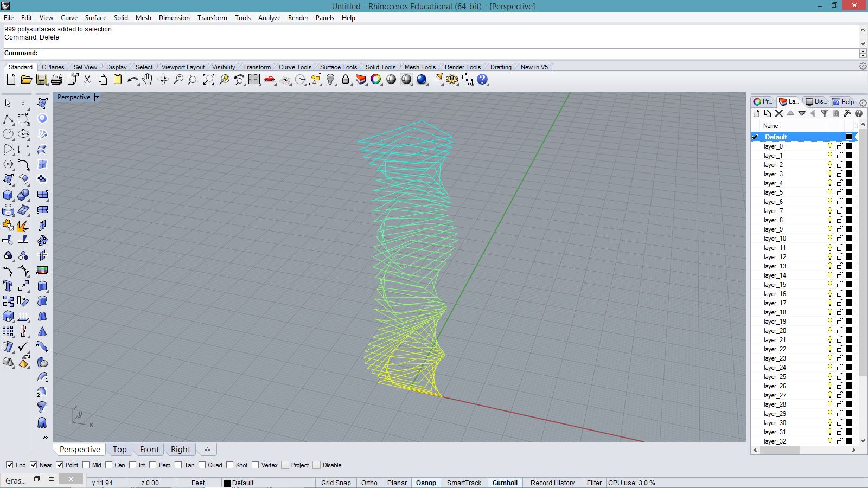Click the Undo arrow icon
The width and height of the screenshot is (868, 488).
click(x=132, y=80)
